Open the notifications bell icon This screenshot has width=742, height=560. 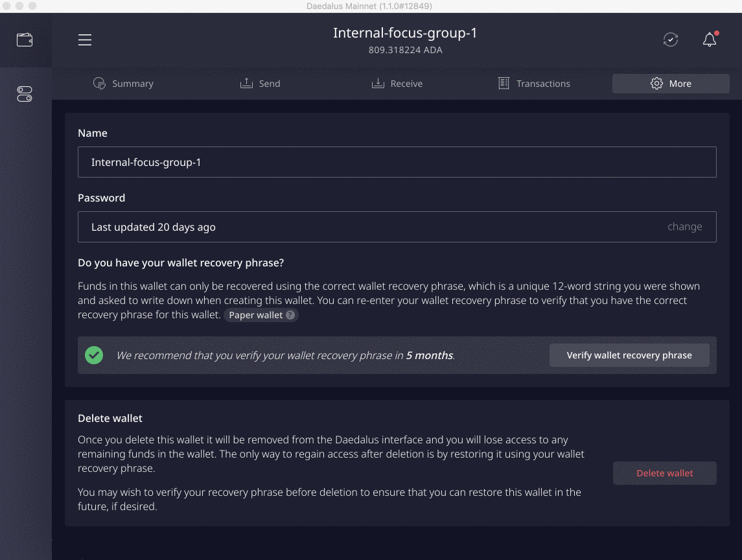coord(710,40)
